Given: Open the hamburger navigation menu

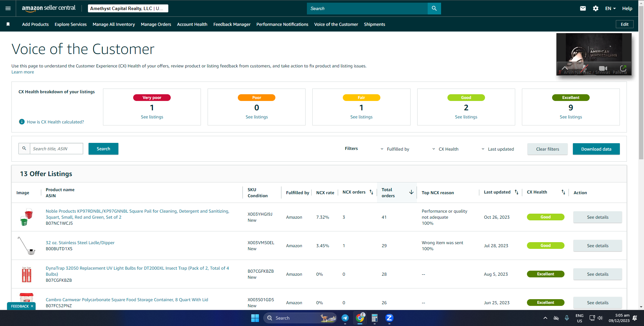Looking at the screenshot, I should click(x=8, y=8).
